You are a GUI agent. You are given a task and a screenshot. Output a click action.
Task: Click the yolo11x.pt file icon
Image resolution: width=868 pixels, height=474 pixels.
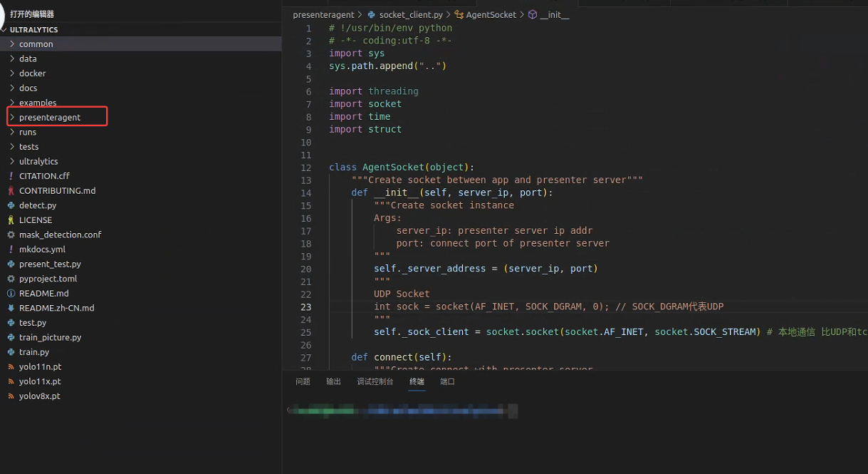(x=11, y=381)
